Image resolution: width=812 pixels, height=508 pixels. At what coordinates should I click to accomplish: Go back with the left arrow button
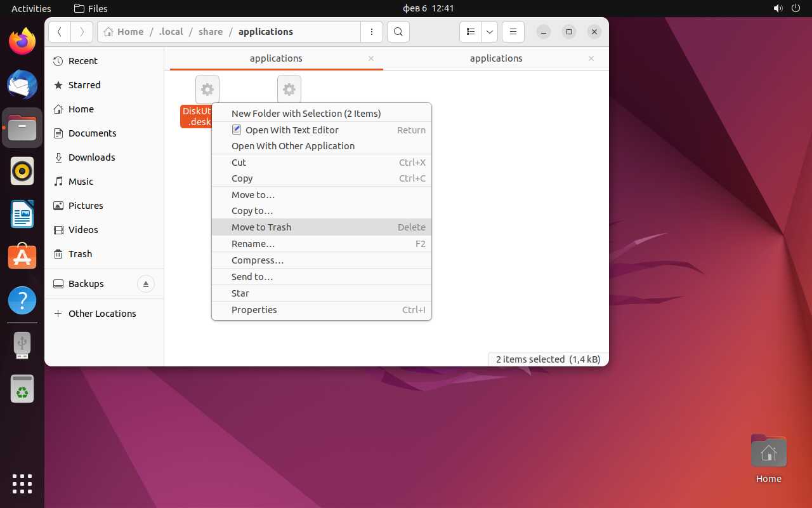(x=60, y=32)
